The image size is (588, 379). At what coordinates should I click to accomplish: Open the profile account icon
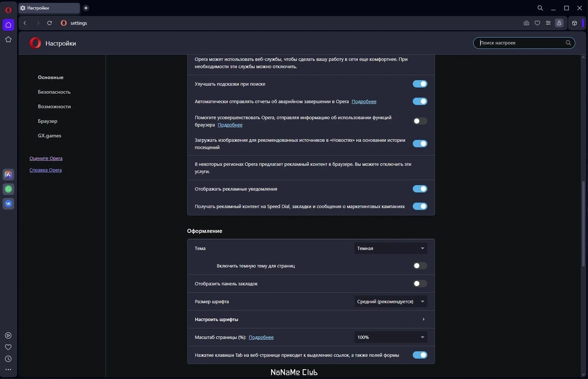point(559,23)
